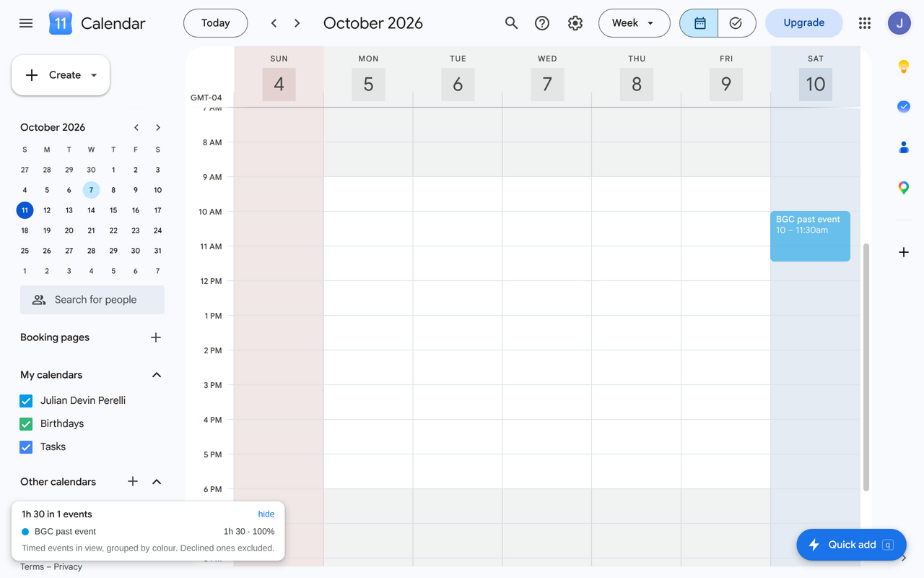
Task: Open the Settings gear menu
Action: pyautogui.click(x=575, y=23)
